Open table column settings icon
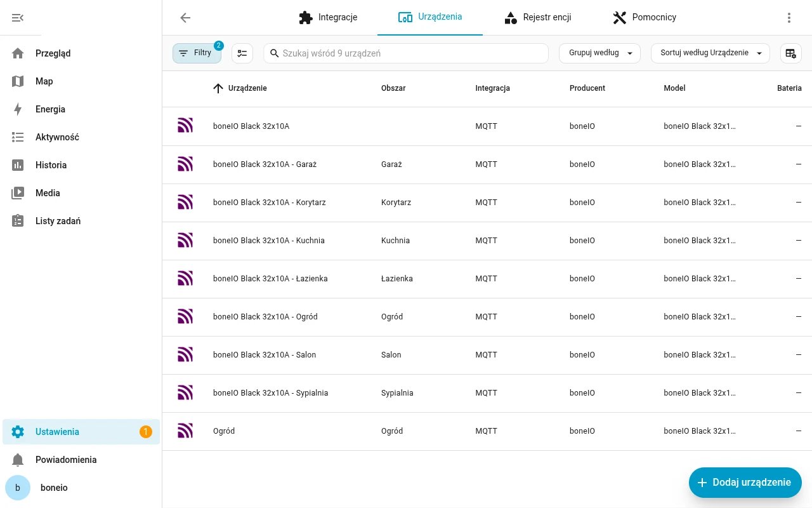Image resolution: width=812 pixels, height=508 pixels. [x=791, y=53]
